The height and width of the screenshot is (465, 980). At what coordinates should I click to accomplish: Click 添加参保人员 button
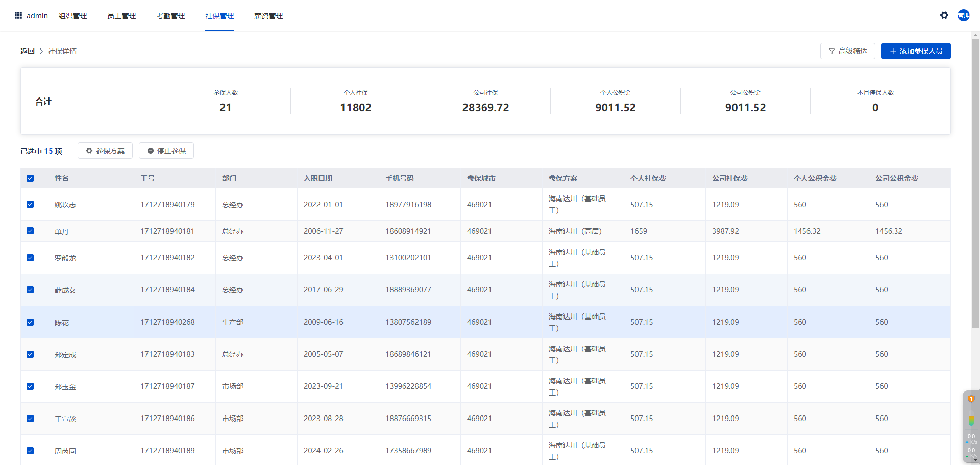916,51
